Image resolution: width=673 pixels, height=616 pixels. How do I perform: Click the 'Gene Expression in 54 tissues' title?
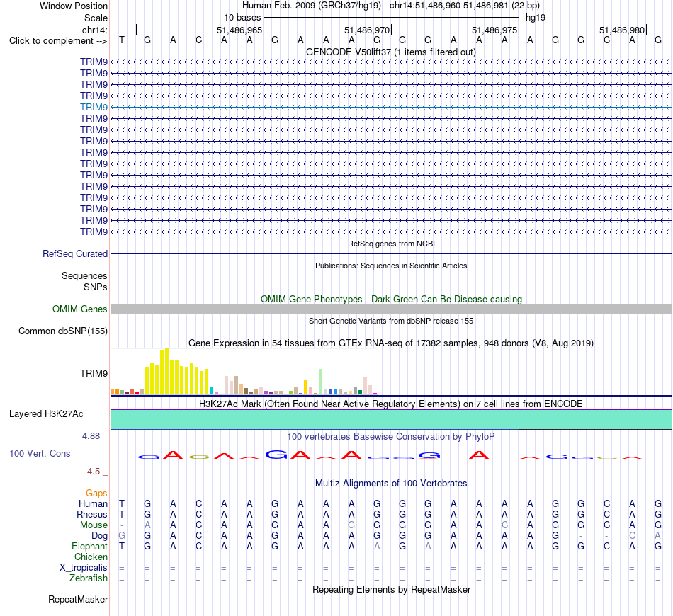tap(391, 343)
